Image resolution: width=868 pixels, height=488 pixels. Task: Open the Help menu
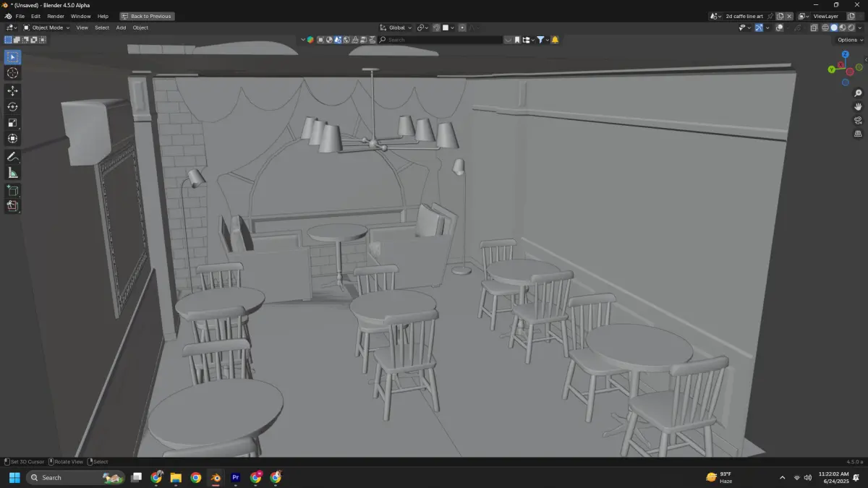(103, 16)
